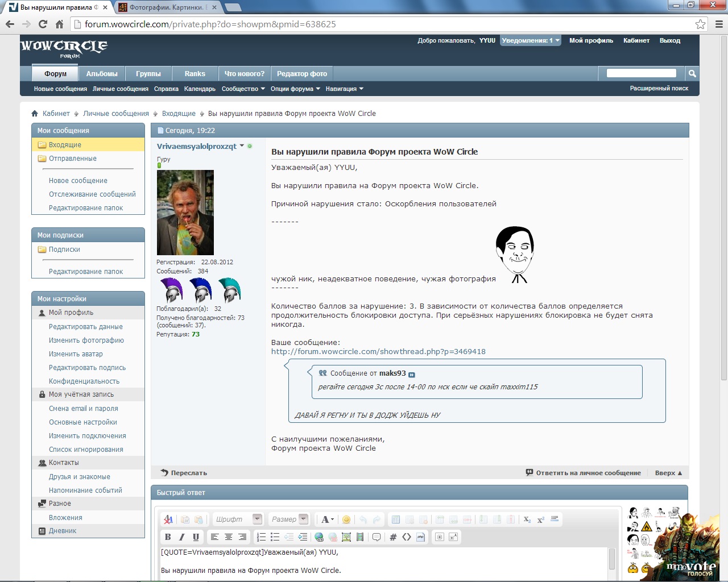Center-align text in editor

tap(229, 537)
